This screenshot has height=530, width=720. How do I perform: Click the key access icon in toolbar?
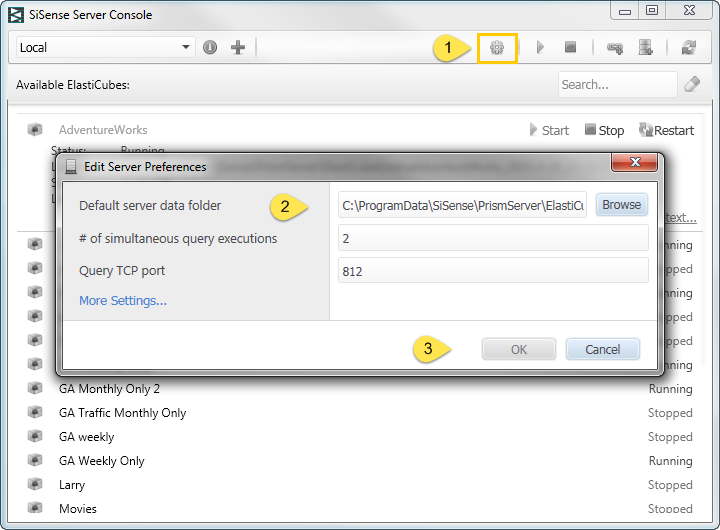[615, 47]
